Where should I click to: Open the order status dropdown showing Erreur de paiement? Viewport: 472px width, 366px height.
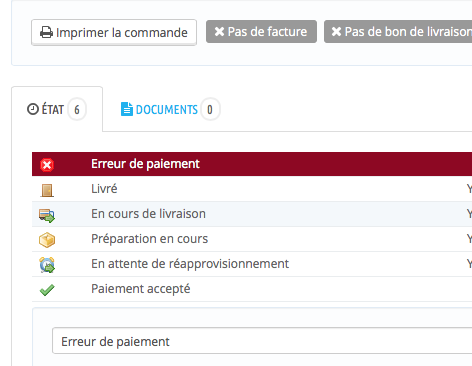pos(262,341)
